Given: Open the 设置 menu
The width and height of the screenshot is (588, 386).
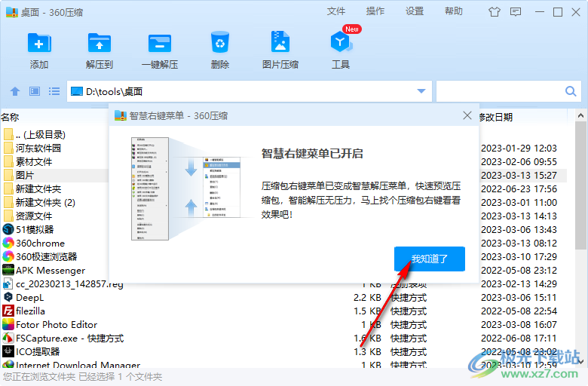Looking at the screenshot, I should 415,11.
